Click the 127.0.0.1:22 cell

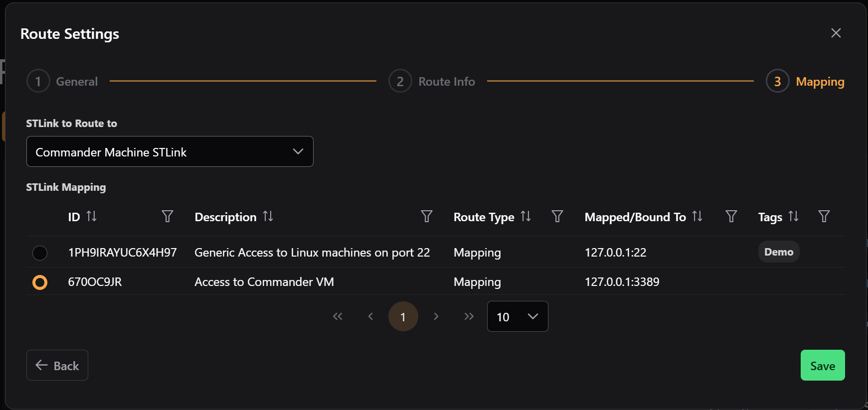(x=616, y=253)
